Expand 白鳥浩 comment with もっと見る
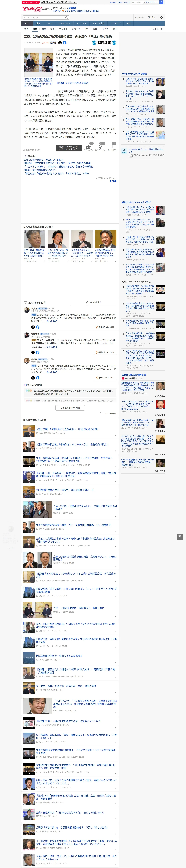This screenshot has width=186, height=868. 52,321
